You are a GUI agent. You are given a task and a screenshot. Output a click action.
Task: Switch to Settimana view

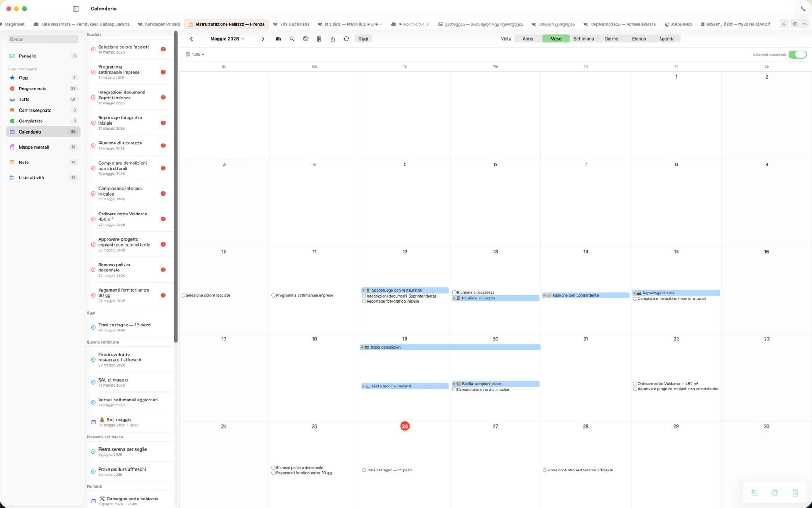[583, 39]
